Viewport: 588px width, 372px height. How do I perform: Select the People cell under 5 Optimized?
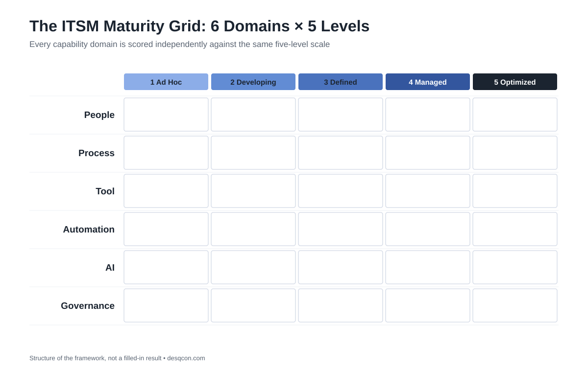515,115
